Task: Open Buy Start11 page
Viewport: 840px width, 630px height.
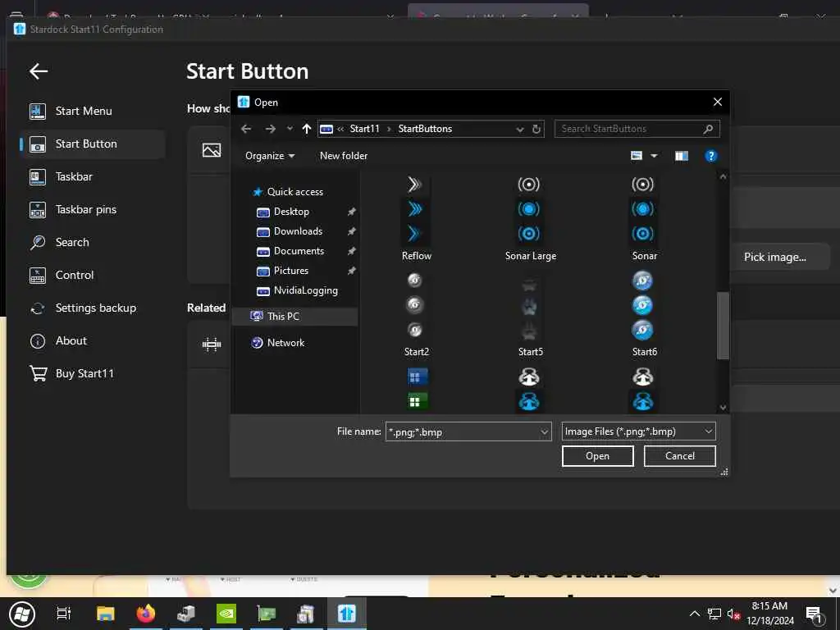Action: pyautogui.click(x=92, y=373)
